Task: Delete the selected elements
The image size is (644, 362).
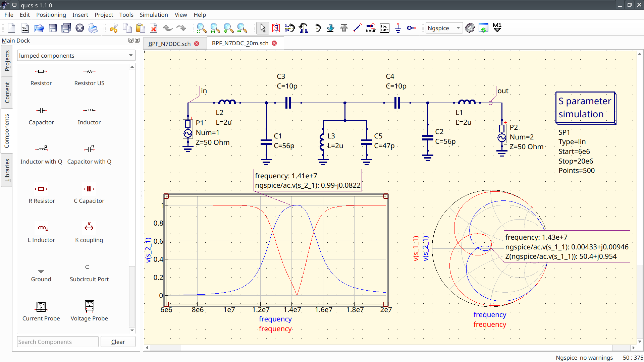Action: [x=154, y=28]
